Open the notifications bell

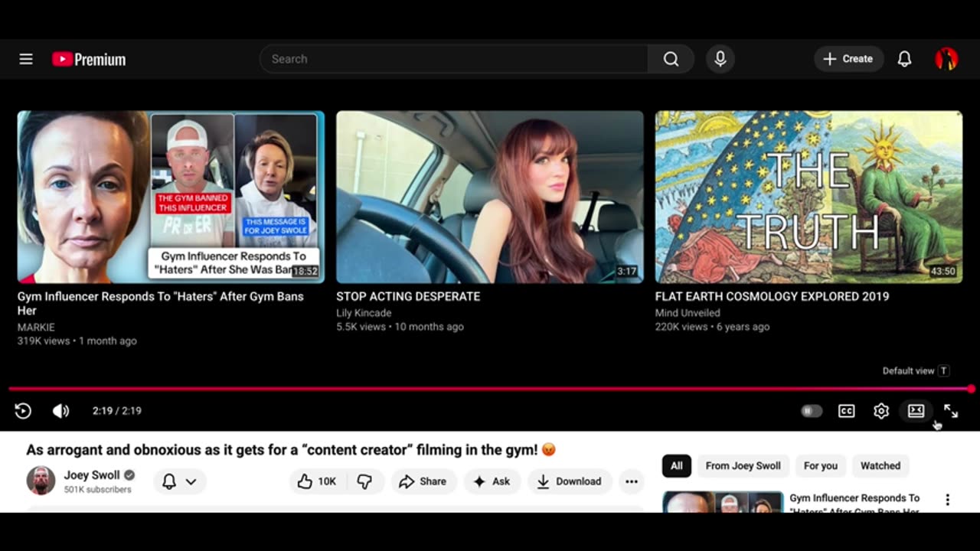[x=904, y=59]
